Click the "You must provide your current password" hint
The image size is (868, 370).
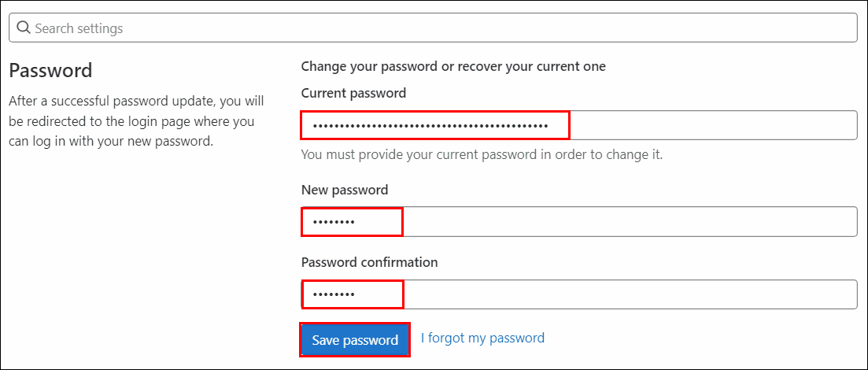tap(482, 154)
